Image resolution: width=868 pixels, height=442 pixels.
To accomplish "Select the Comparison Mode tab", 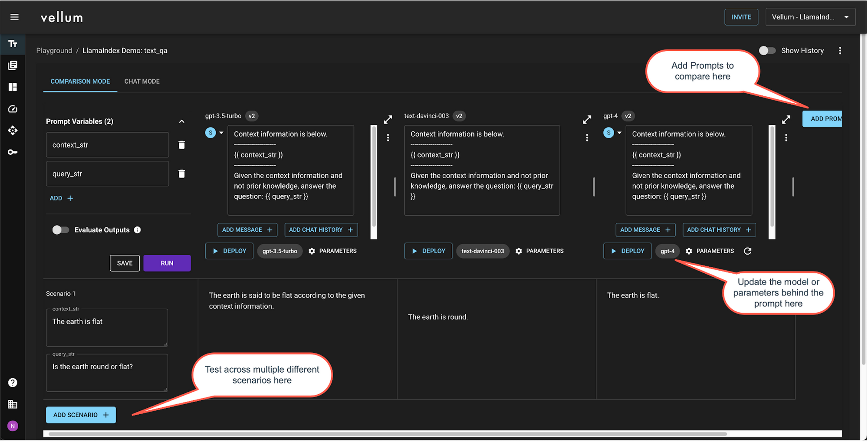I will 80,82.
